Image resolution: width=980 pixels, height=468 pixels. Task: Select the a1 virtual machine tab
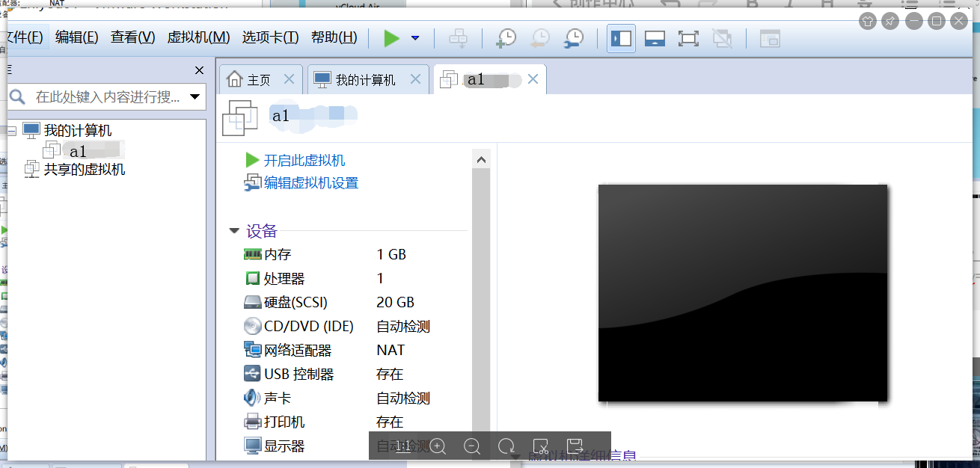(489, 79)
